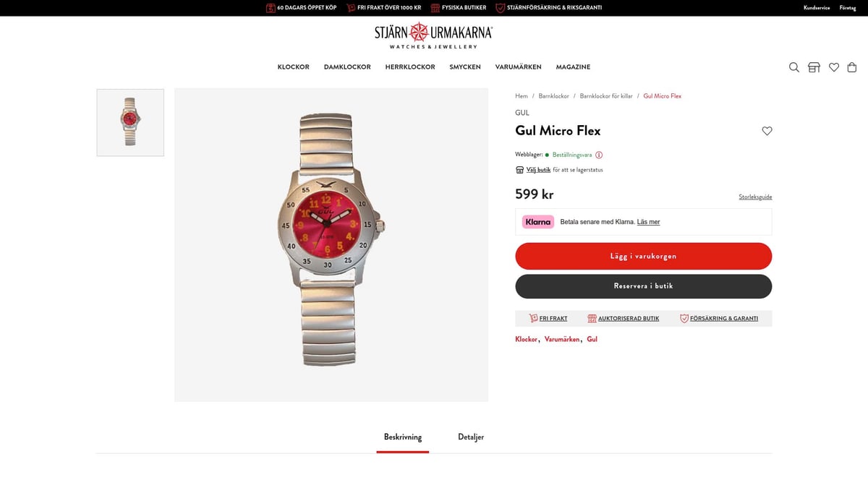Open the Varumärken menu
This screenshot has width=868, height=488.
pyautogui.click(x=518, y=67)
